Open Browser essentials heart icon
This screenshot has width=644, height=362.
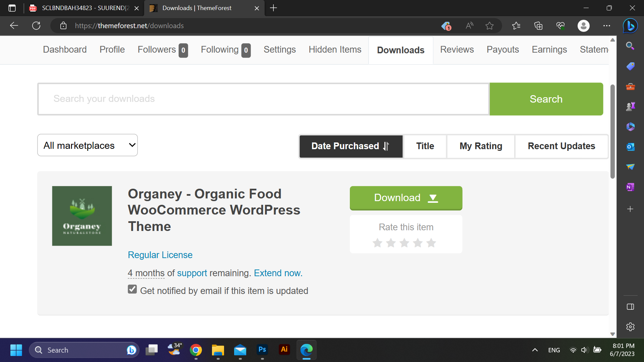(560, 25)
